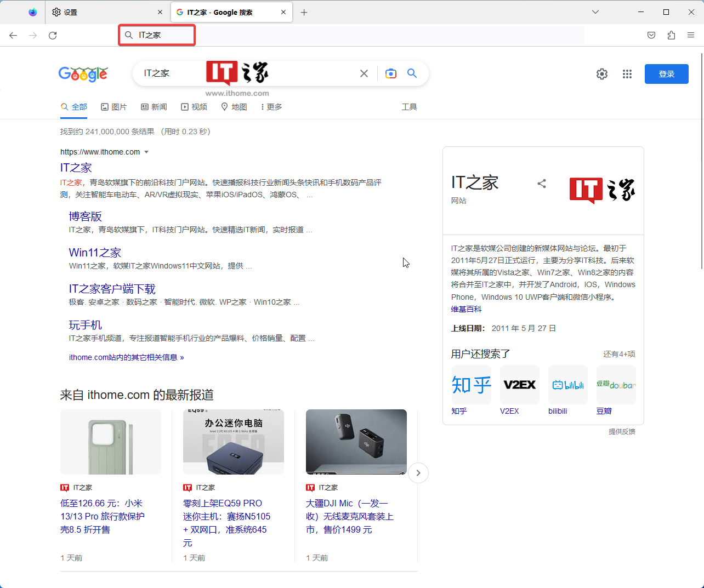704x588 pixels.
Task: Share the IT之家 knowledge panel
Action: tap(542, 184)
